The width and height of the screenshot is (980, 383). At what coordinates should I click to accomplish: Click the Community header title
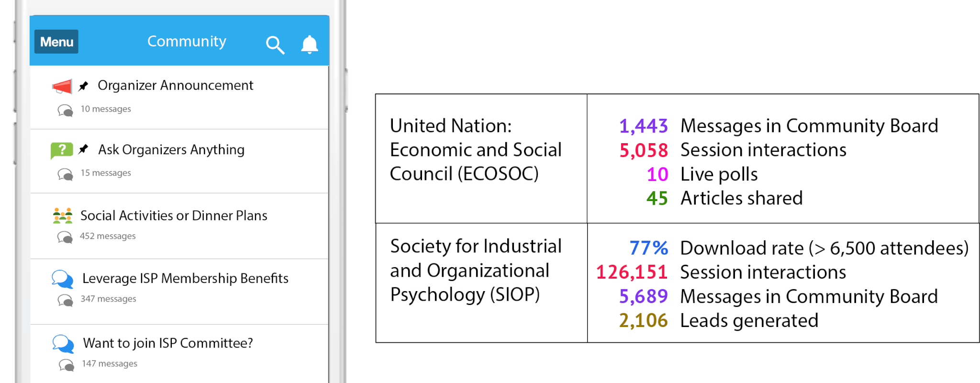(x=187, y=42)
